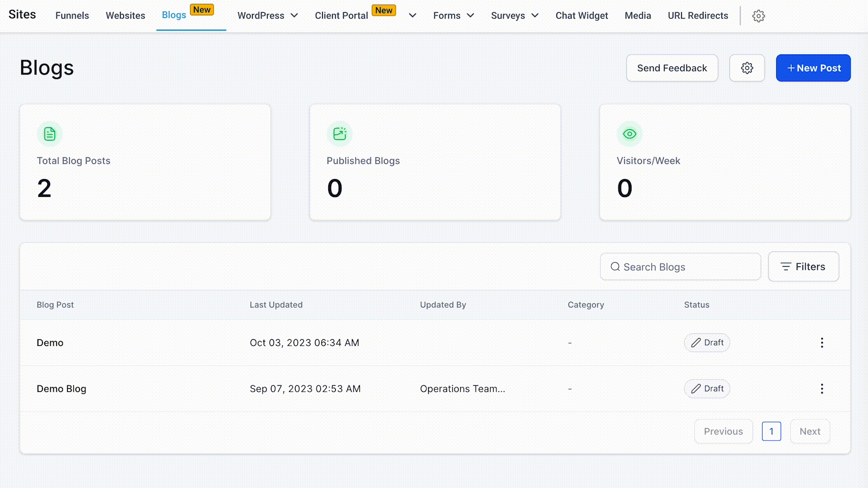Image resolution: width=868 pixels, height=488 pixels.
Task: Click Draft status badge on Demo Blog row
Action: click(707, 389)
